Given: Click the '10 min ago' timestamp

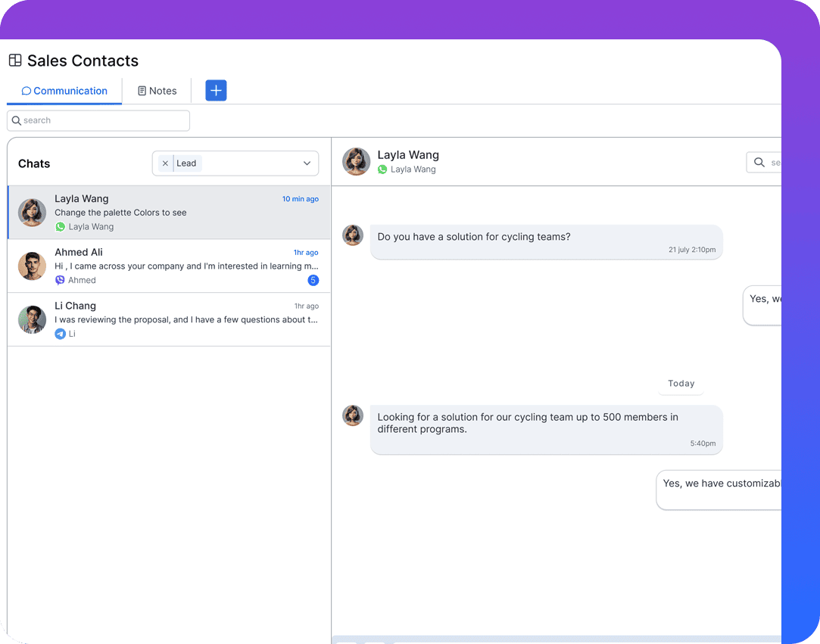Looking at the screenshot, I should pos(300,199).
